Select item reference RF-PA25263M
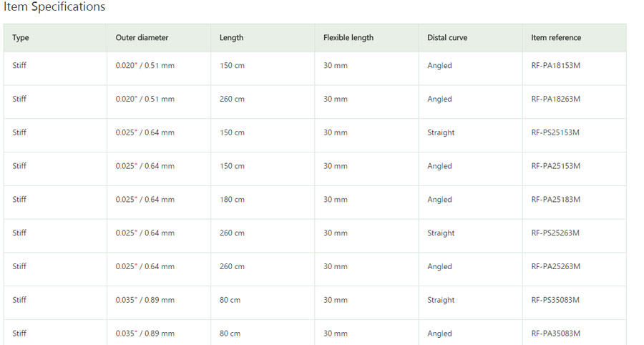This screenshot has width=644, height=345. point(555,266)
